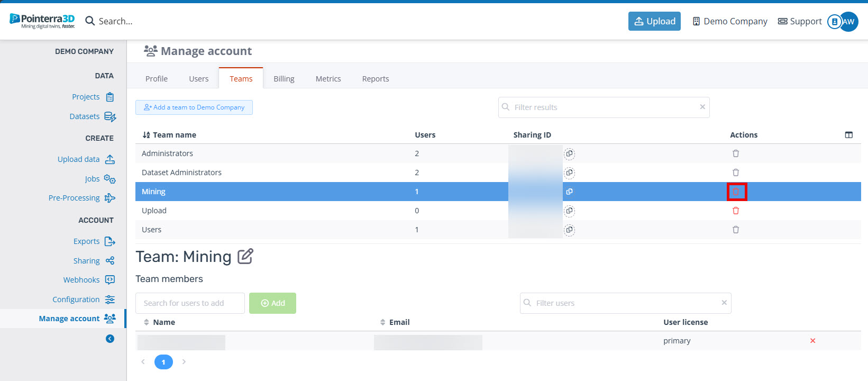Image resolution: width=868 pixels, height=381 pixels.
Task: Click the Upload data tray icon
Action: [110, 159]
